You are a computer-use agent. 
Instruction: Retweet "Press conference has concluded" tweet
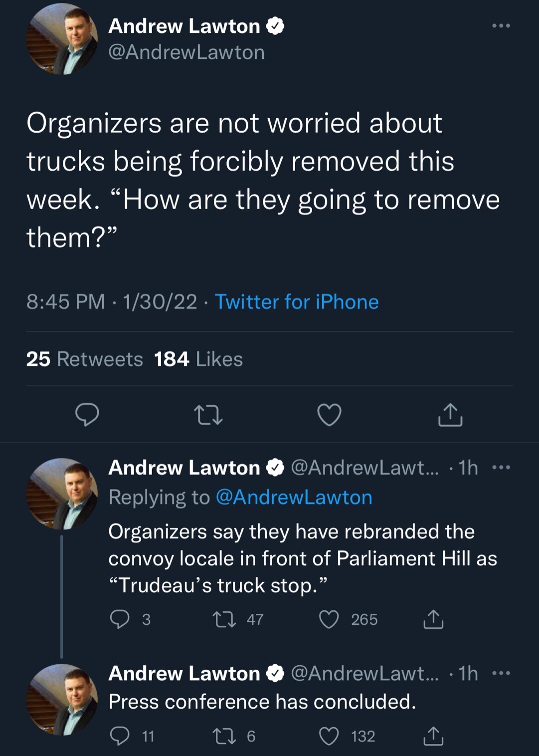coord(224,736)
